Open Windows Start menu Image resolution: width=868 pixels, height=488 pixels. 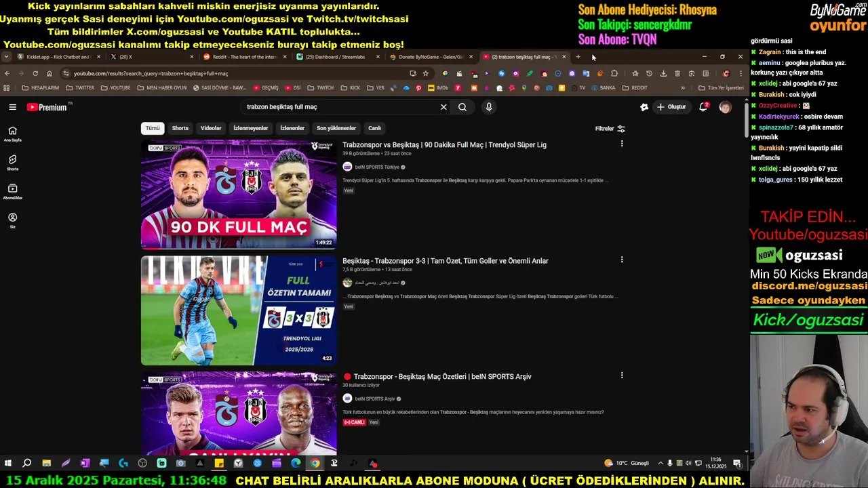[x=8, y=464]
